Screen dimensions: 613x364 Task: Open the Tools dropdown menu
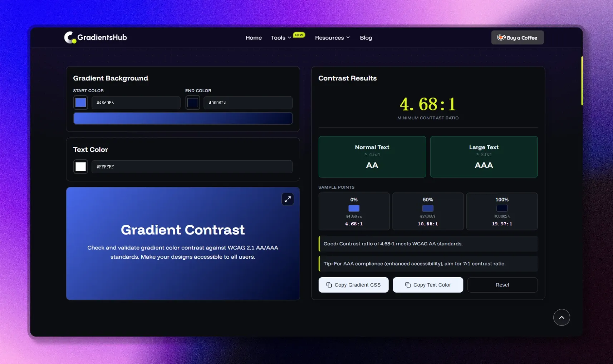[x=281, y=38]
